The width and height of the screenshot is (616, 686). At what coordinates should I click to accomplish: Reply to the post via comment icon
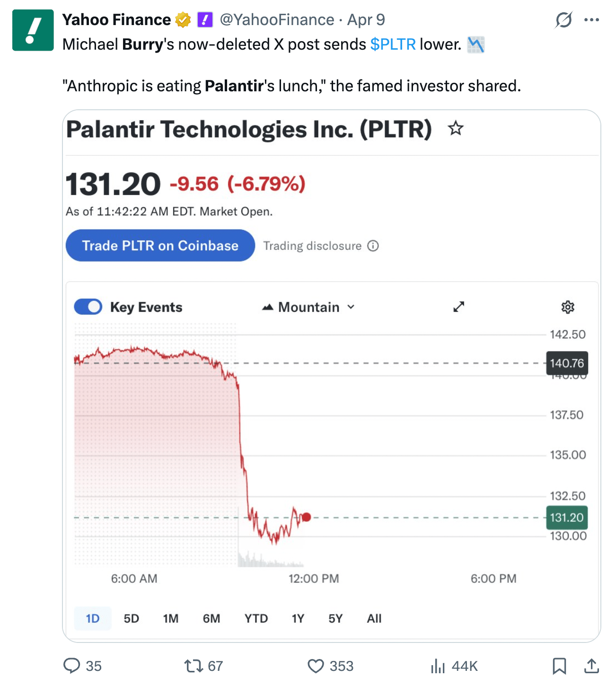tap(72, 666)
